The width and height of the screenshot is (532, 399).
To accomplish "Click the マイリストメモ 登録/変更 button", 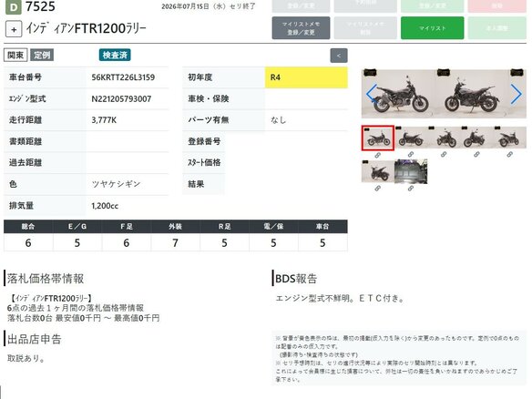I will click(x=301, y=28).
